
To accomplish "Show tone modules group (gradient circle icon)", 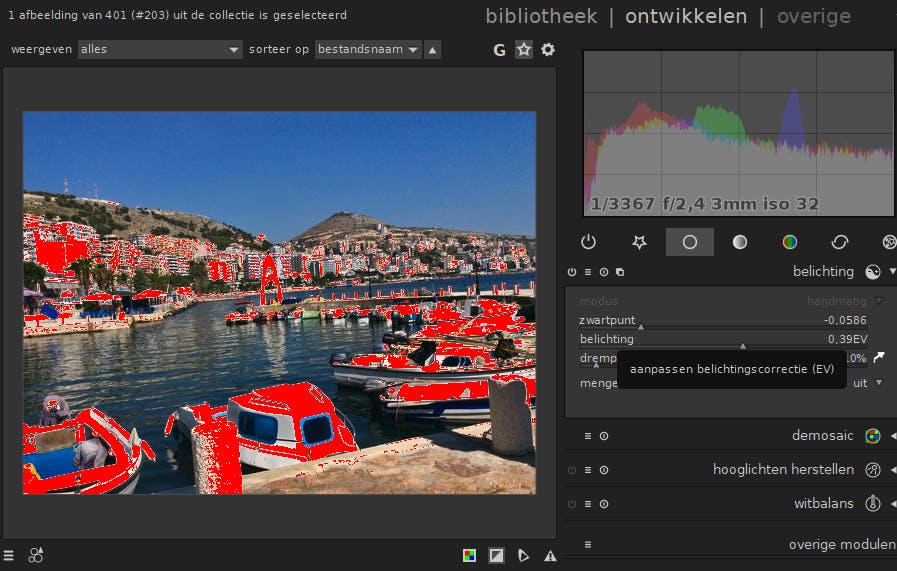I will pyautogui.click(x=740, y=242).
